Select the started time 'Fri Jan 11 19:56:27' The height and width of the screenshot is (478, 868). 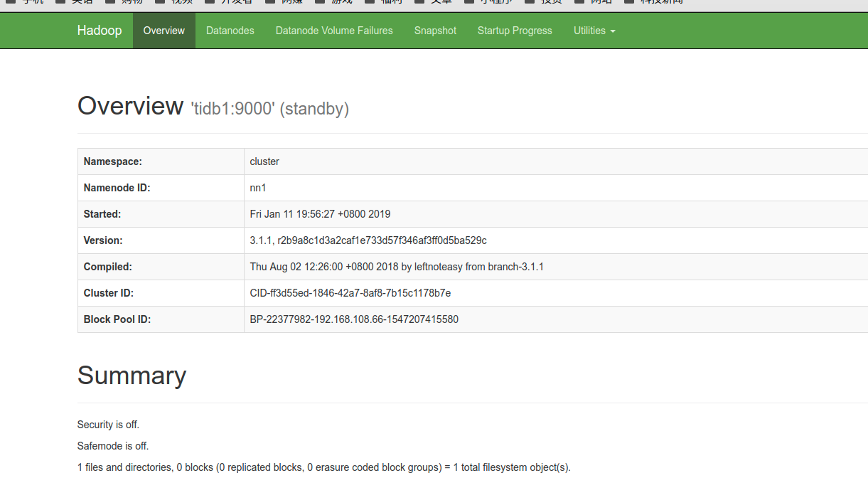click(x=320, y=214)
